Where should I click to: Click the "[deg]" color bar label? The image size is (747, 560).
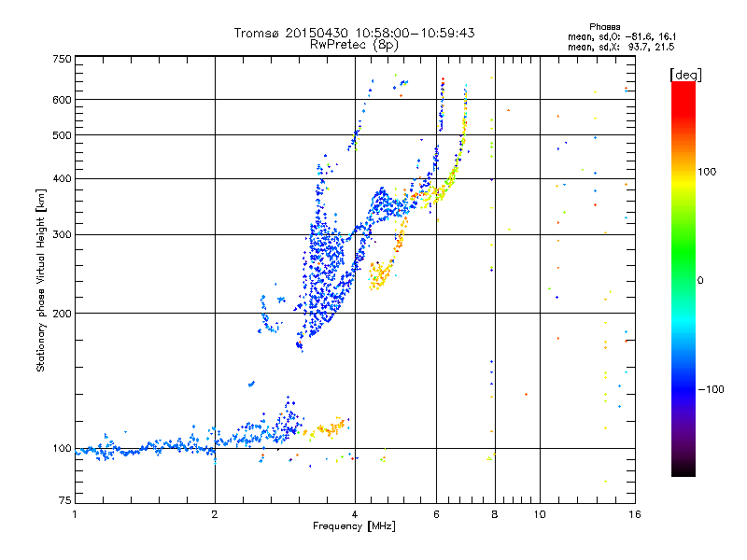685,75
